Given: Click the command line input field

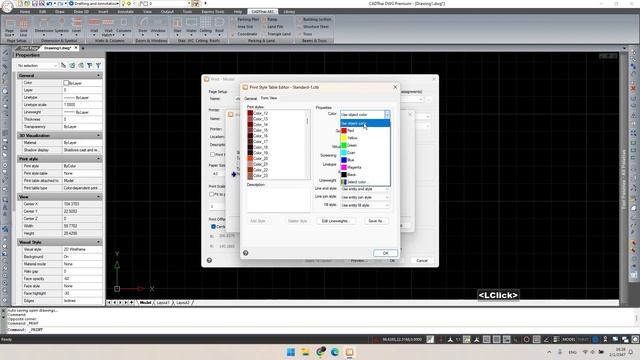Looking at the screenshot, I should pyautogui.click(x=318, y=329).
